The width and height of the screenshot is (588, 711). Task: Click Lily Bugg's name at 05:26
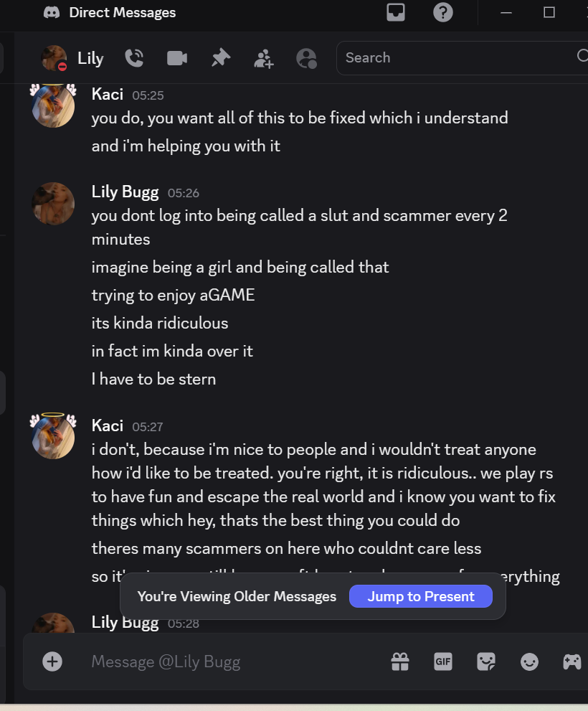[125, 192]
